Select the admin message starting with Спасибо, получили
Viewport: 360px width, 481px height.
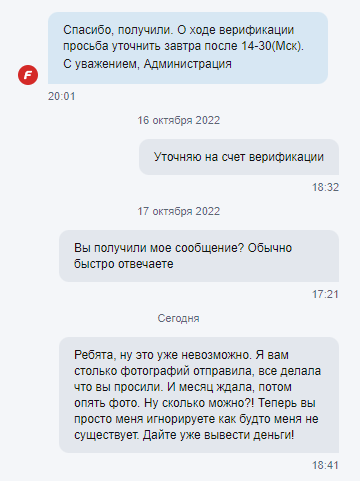[188, 48]
